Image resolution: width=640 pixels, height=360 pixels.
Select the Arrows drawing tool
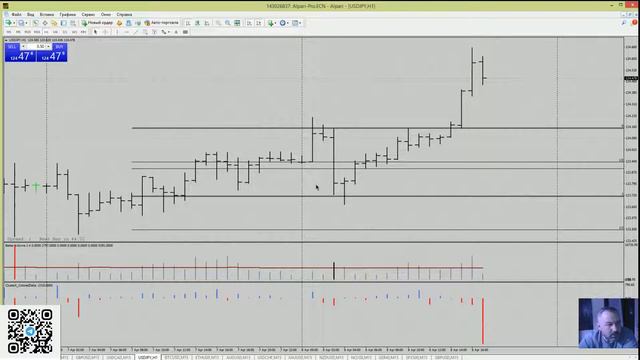pos(163,32)
